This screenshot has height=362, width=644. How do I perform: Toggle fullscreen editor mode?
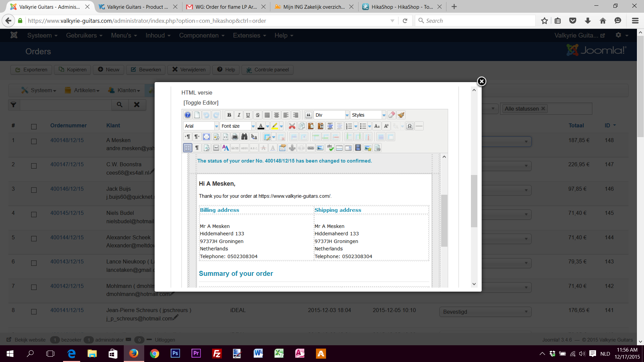tap(206, 137)
